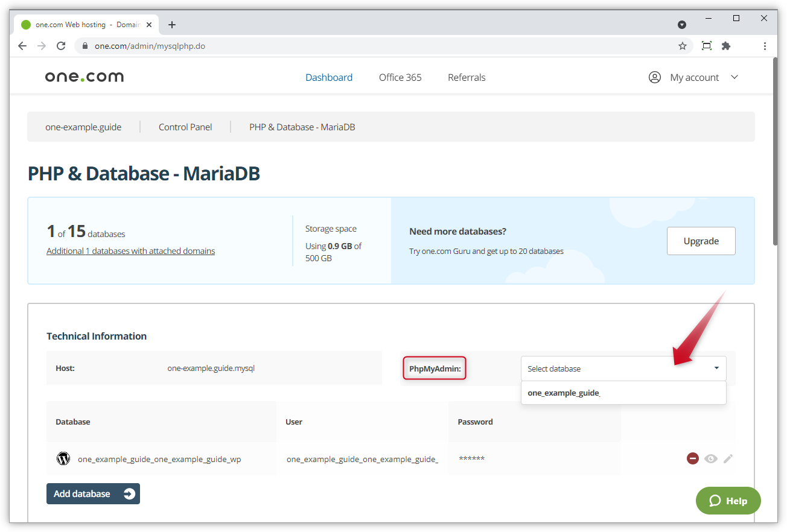
Task: Open Chrome three-dot menu
Action: 765,46
